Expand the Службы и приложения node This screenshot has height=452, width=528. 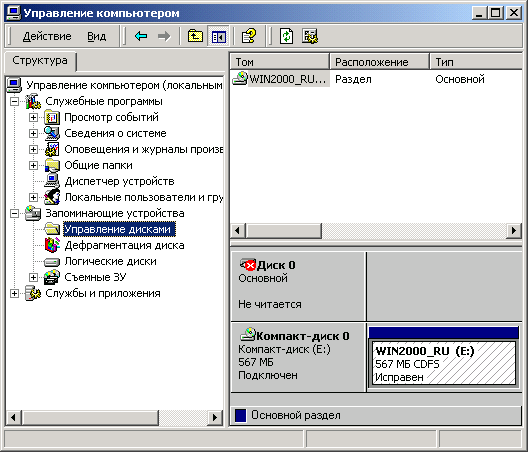point(14,293)
